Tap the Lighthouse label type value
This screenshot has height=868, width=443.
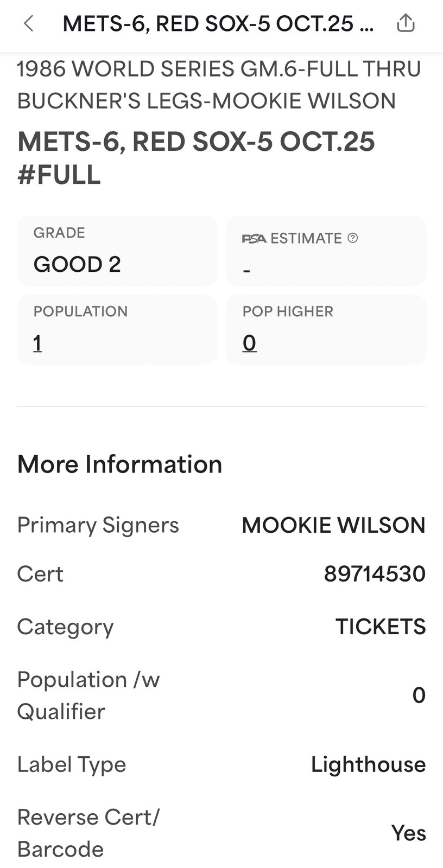pyautogui.click(x=368, y=764)
